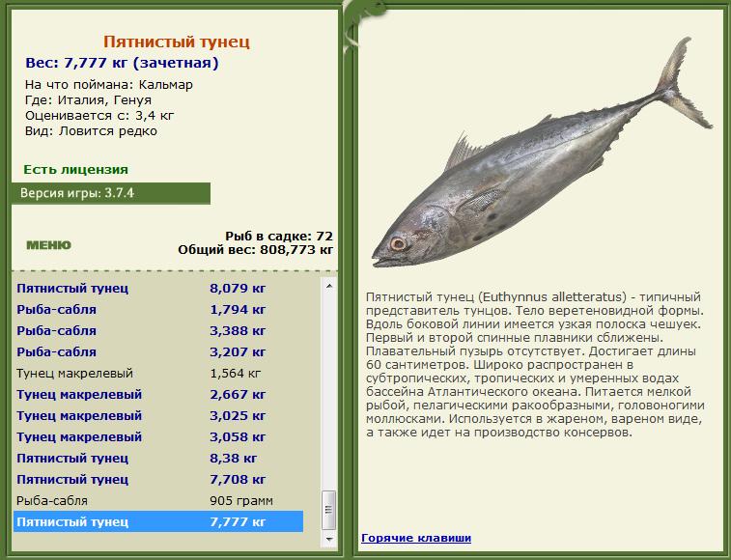Select Рыба-сабля 3,207 кг row
This screenshot has height=560, width=731.
(158, 352)
